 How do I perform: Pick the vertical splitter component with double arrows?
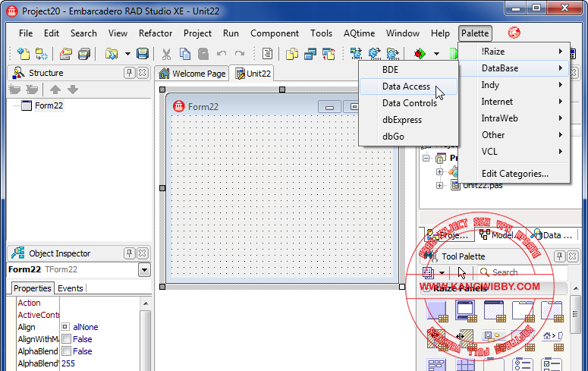click(x=466, y=338)
